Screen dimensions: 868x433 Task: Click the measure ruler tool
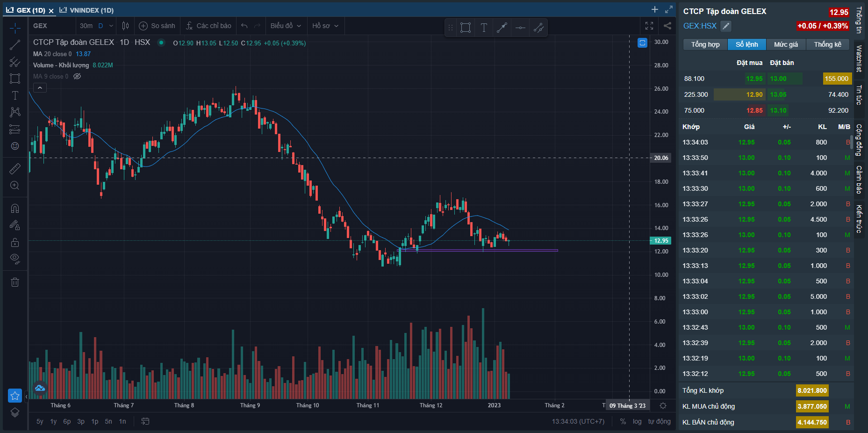point(15,168)
